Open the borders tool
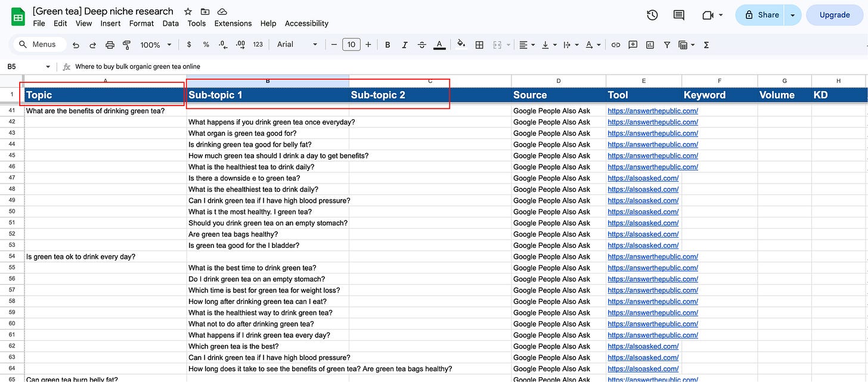868x382 pixels. [479, 45]
